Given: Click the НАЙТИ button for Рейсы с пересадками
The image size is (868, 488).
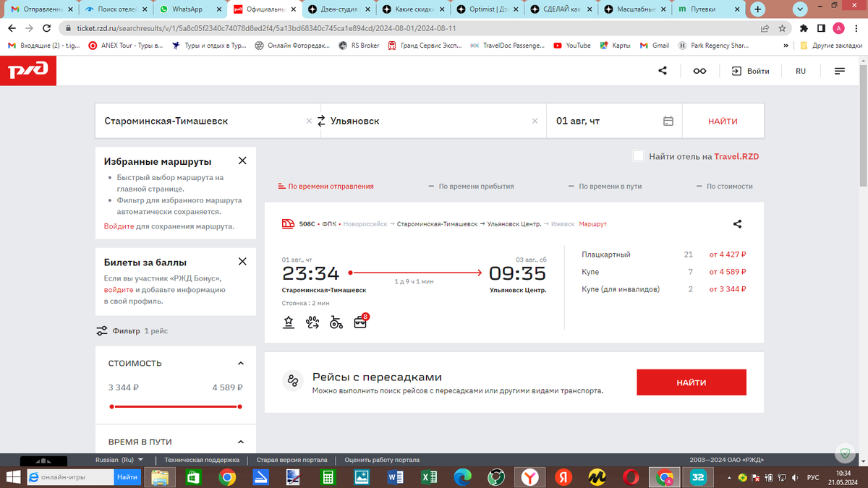Looking at the screenshot, I should (692, 382).
